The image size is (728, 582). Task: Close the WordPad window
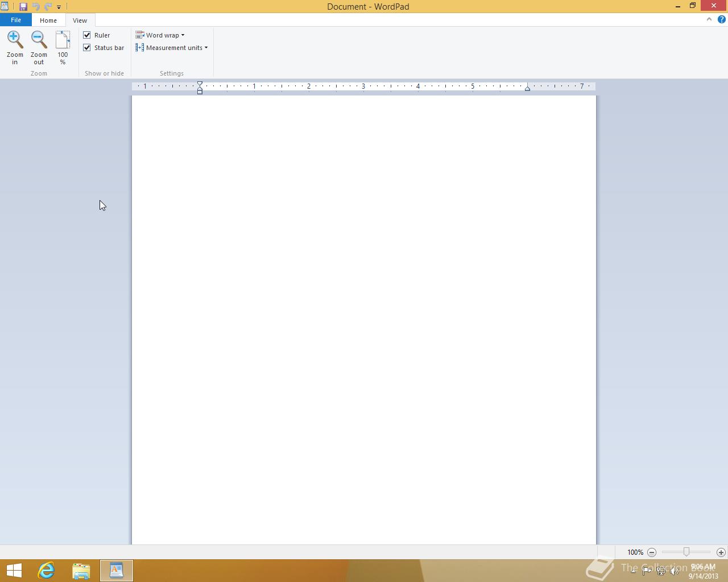tap(714, 6)
